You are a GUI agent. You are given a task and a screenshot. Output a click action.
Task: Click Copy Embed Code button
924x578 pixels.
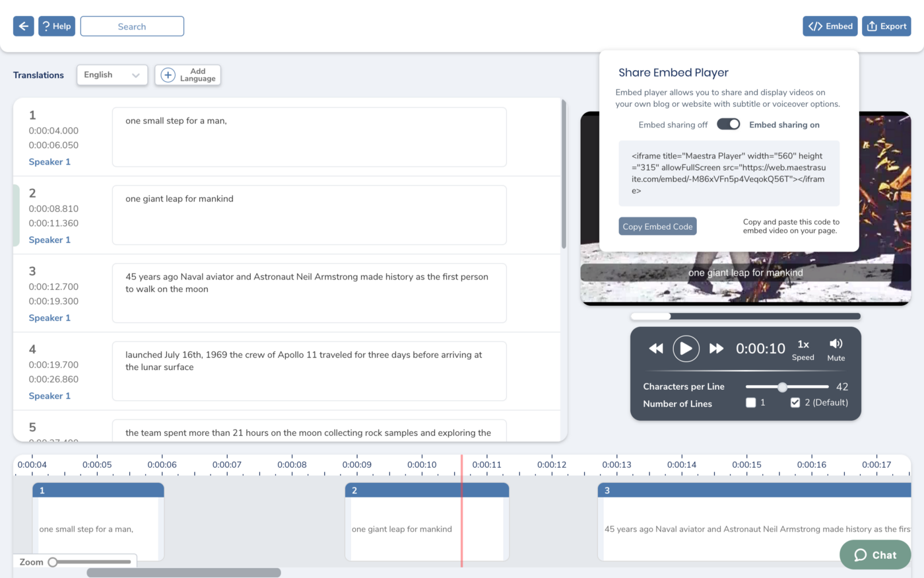coord(657,227)
